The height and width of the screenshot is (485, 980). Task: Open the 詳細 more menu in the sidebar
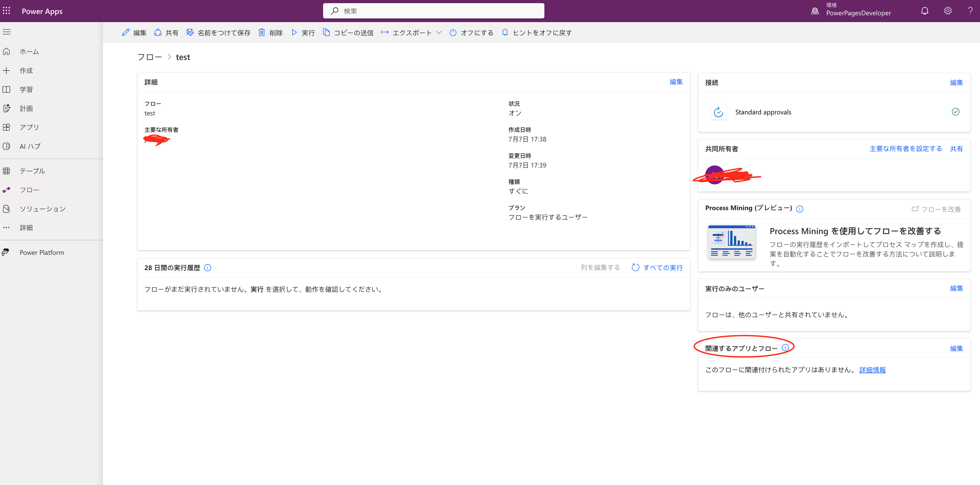(26, 227)
